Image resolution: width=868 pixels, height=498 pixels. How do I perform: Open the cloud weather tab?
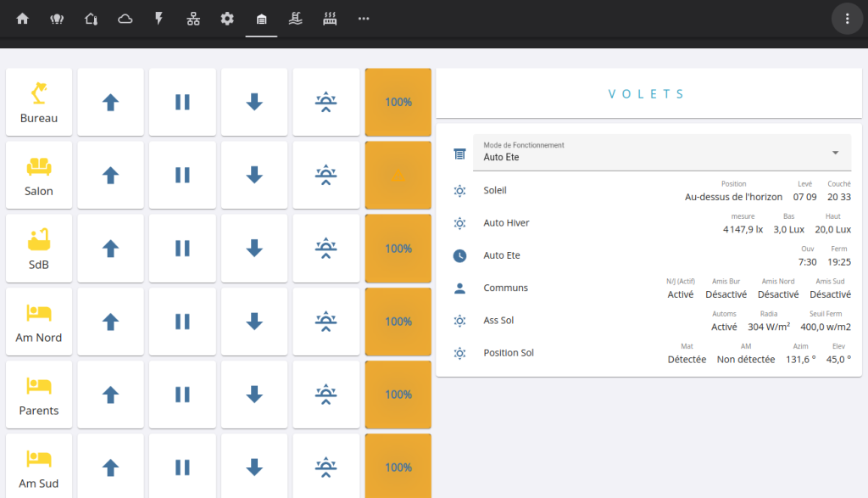(125, 19)
